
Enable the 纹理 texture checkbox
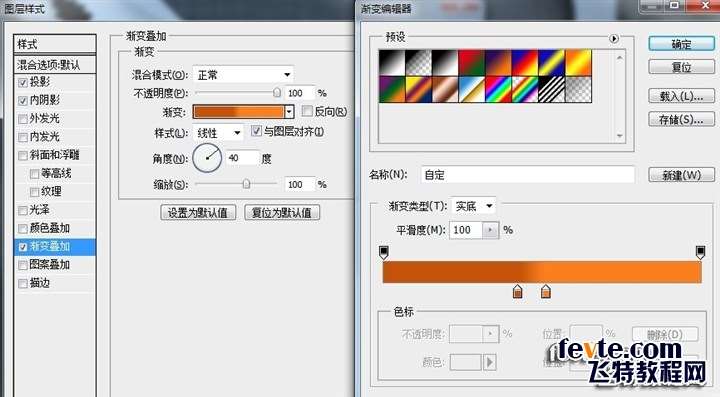pyautogui.click(x=34, y=192)
